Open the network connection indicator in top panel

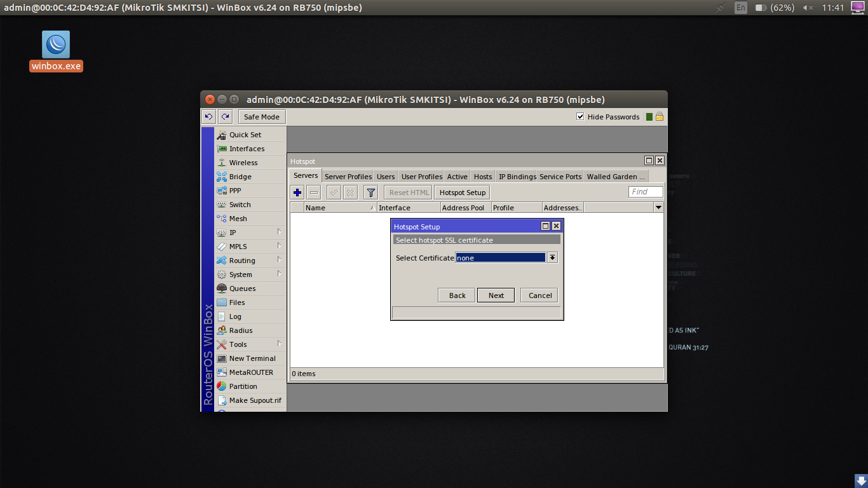720,8
